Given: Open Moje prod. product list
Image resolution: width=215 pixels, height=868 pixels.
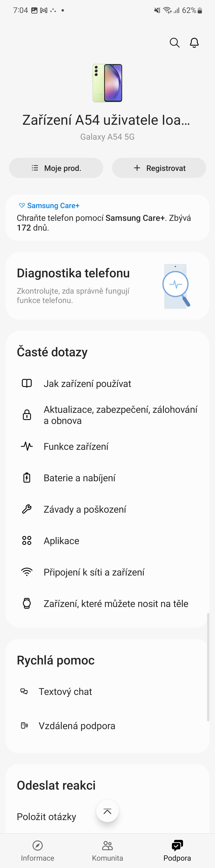Looking at the screenshot, I should [x=56, y=168].
